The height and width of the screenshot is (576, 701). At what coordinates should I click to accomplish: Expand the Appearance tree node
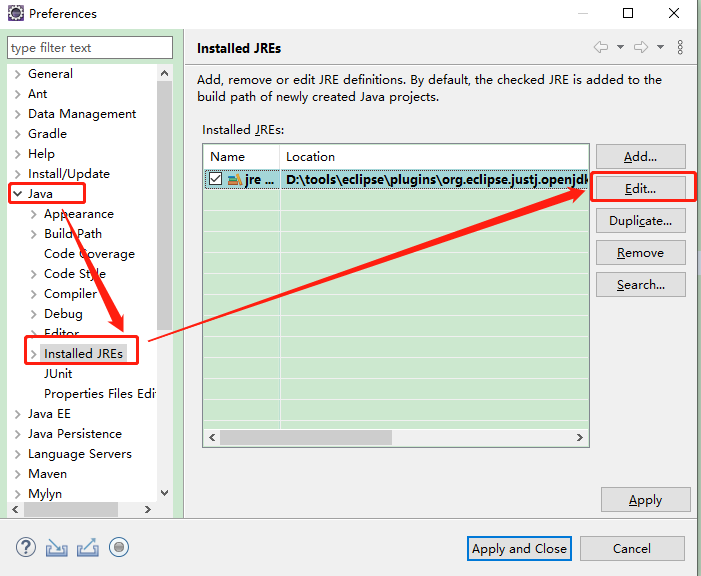click(34, 214)
